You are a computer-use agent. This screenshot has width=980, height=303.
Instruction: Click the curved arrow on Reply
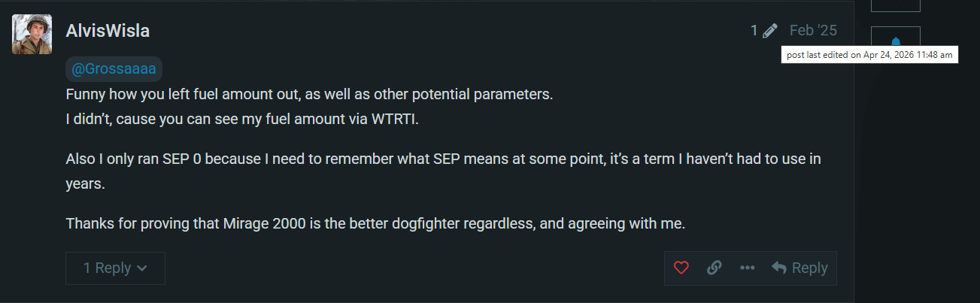click(779, 268)
